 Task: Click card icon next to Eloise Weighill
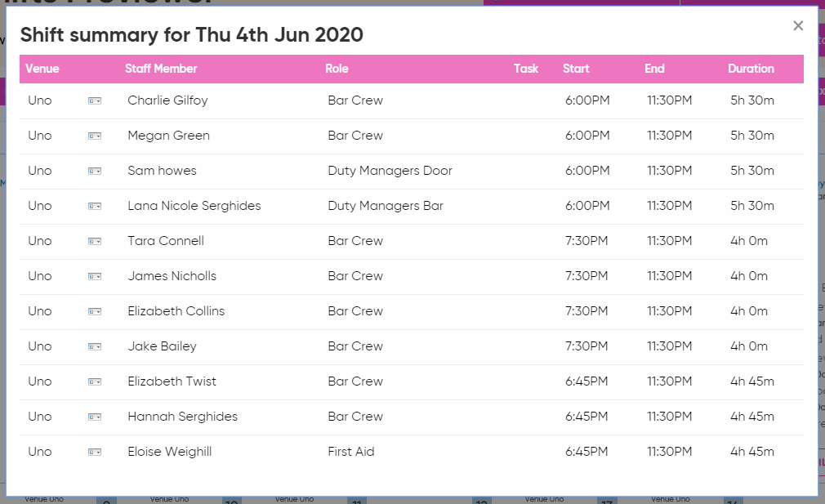(x=95, y=452)
